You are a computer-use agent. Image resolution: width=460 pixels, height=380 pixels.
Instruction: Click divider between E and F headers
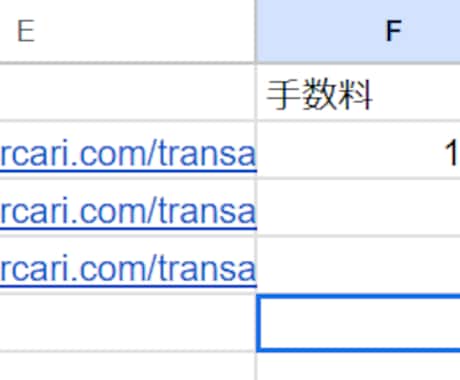[x=256, y=31]
